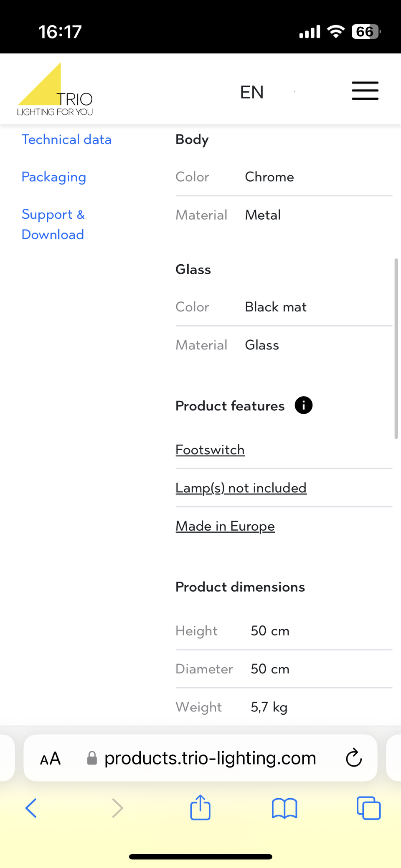
Task: Tap the TRIO Lighting logo
Action: (55, 90)
